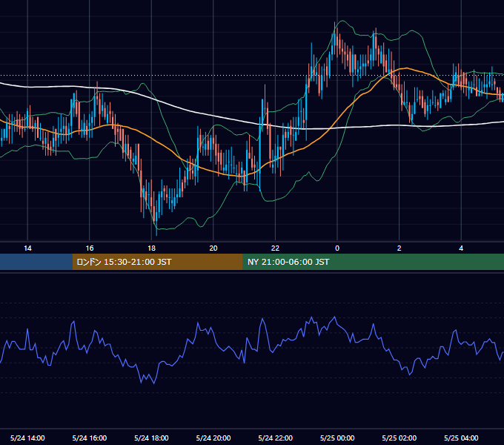Click the 0 hour tick label
Screen dimensions: 504x445
337,248
